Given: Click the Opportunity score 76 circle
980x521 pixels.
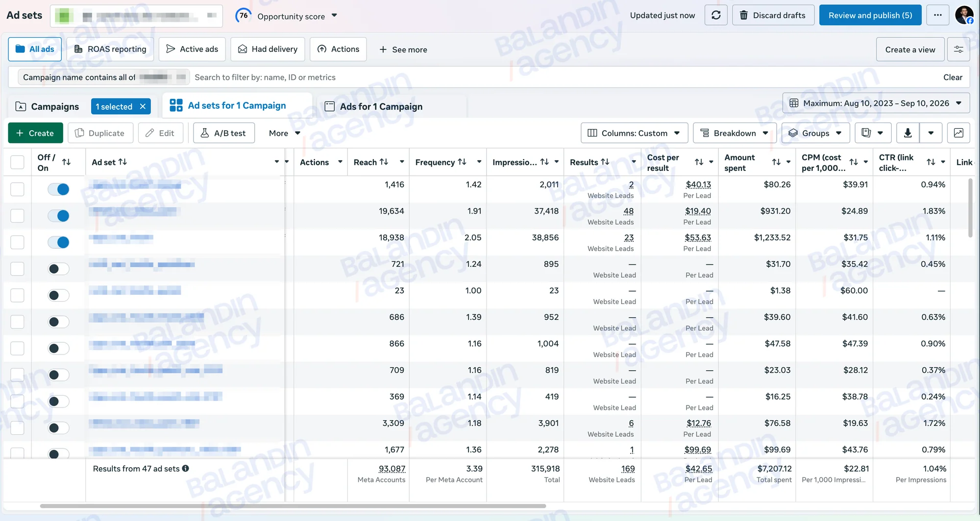Looking at the screenshot, I should [x=244, y=16].
